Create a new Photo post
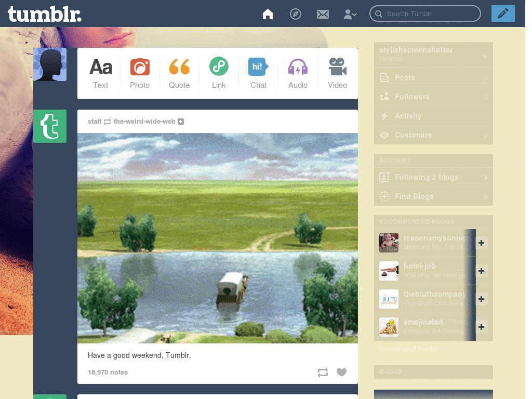The width and height of the screenshot is (532, 399). pos(140,73)
